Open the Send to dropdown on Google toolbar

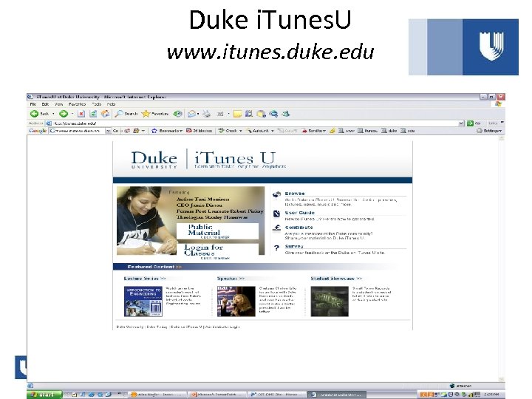pos(314,131)
